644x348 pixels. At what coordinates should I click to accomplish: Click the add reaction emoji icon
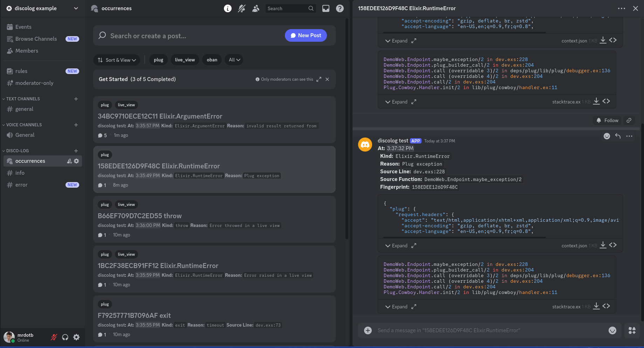(x=607, y=136)
